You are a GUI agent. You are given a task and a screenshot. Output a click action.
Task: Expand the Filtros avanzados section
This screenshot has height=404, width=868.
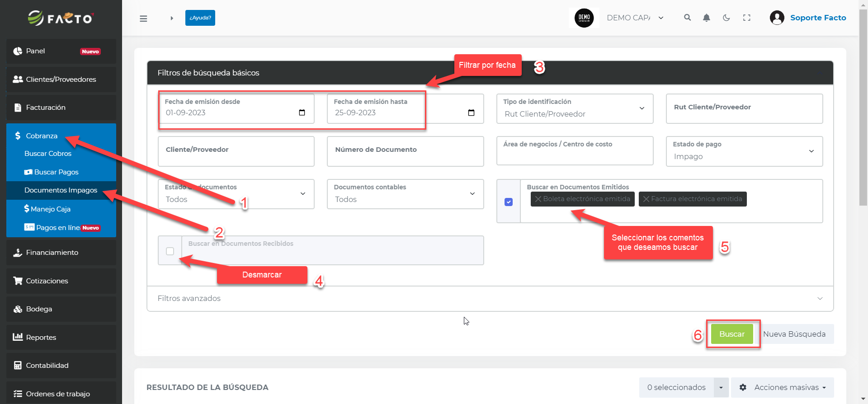pos(490,298)
